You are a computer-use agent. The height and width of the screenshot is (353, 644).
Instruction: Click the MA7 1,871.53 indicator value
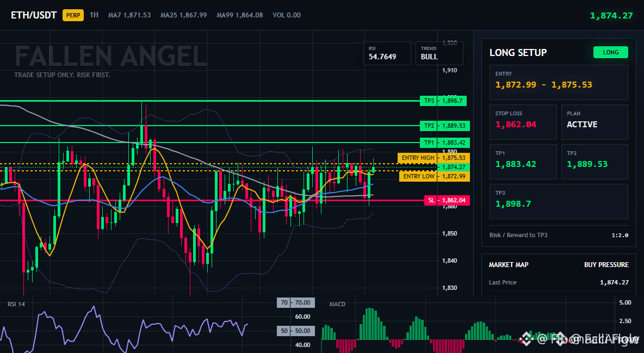pos(129,15)
